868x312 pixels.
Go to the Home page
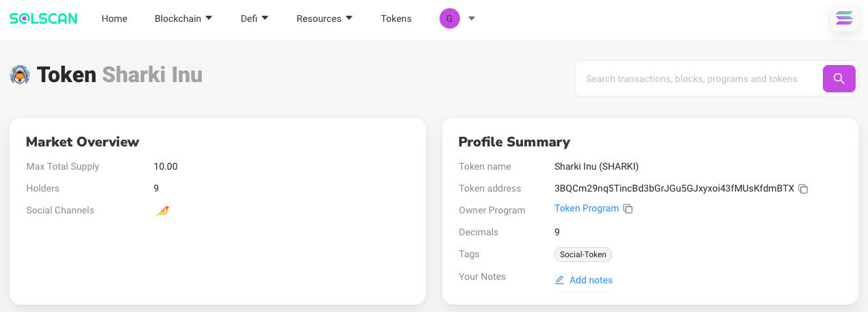click(114, 18)
